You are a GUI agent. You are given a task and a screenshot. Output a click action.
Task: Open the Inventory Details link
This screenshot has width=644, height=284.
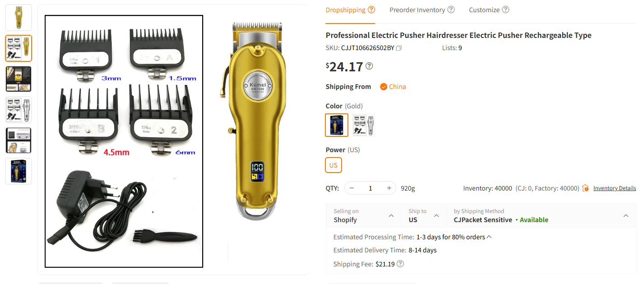[614, 188]
